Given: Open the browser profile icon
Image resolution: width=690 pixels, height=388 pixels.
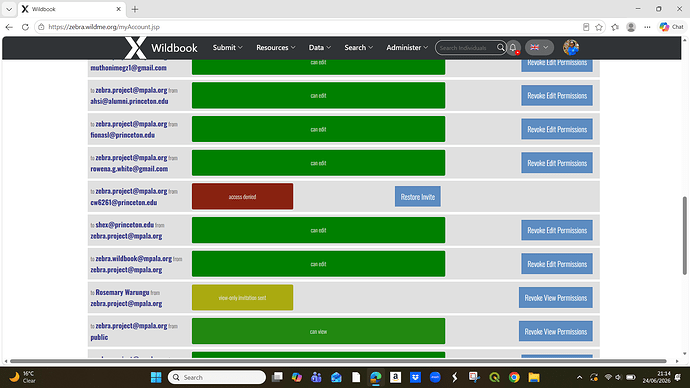Looking at the screenshot, I should tap(631, 27).
